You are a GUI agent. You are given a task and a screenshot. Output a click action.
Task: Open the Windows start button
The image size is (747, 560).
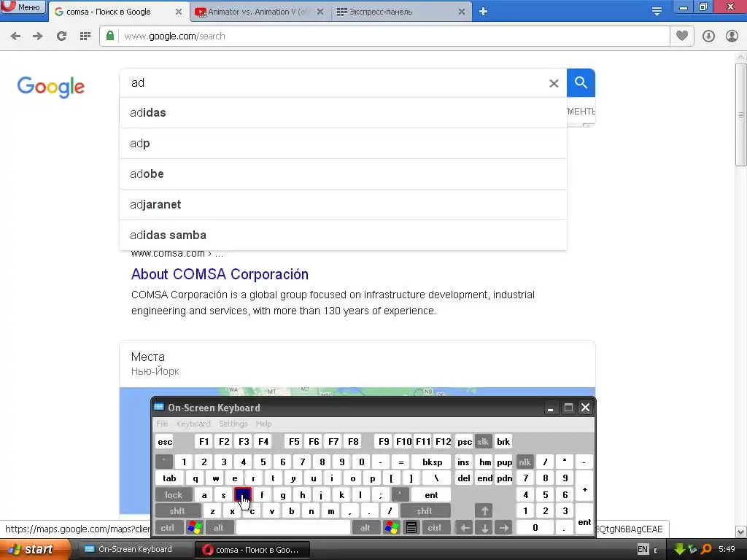[34, 550]
